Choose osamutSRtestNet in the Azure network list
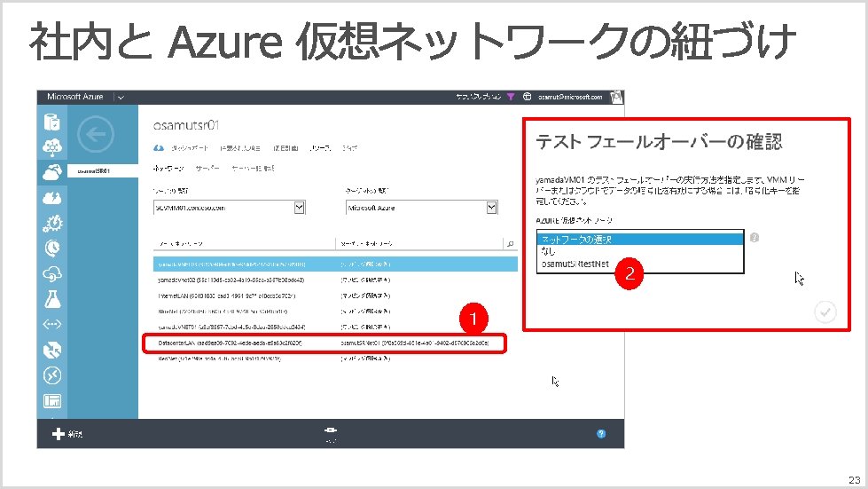The width and height of the screenshot is (868, 489). tap(640, 264)
